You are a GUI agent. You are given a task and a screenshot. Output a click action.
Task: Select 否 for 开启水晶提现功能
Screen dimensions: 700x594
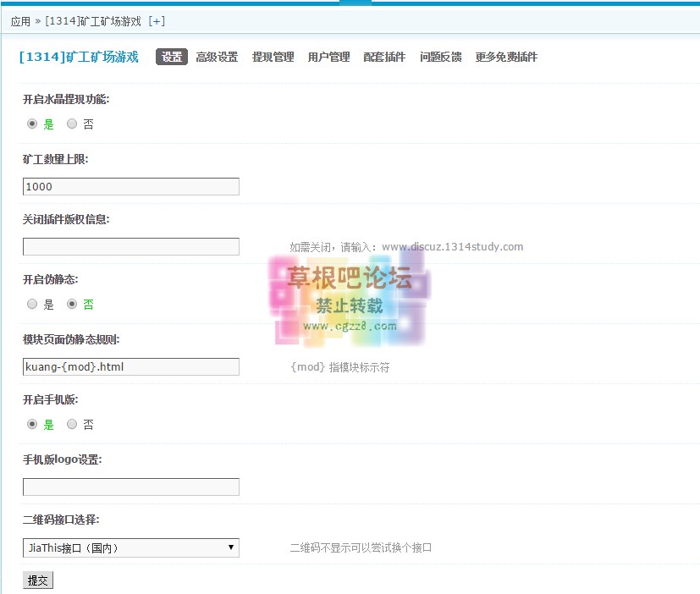[72, 124]
